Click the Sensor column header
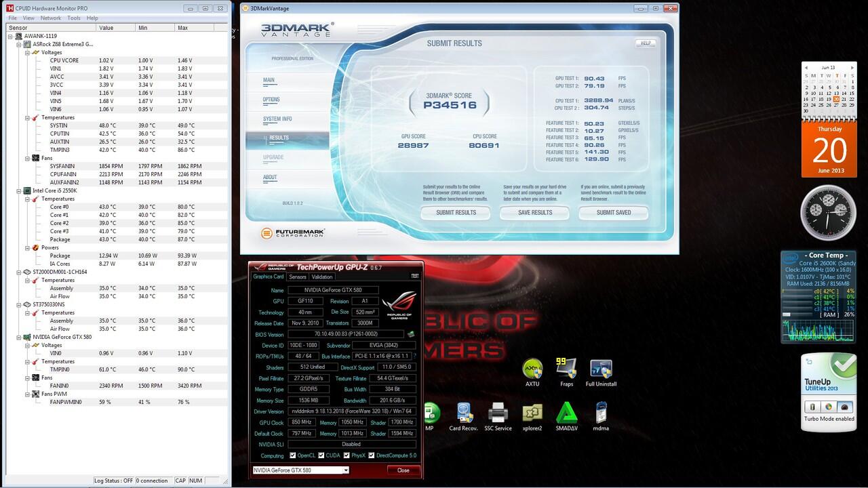Image resolution: width=868 pixels, height=488 pixels. pos(51,28)
